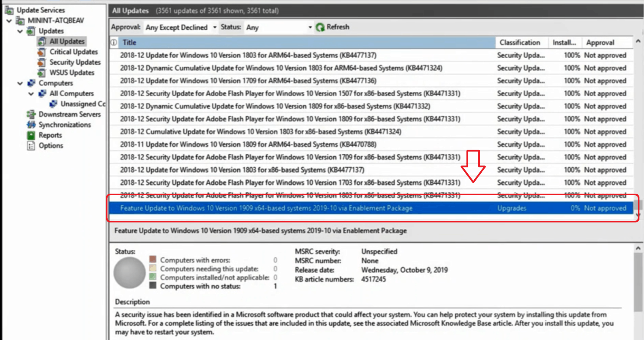Click release date Wednesday, October 9, 2019
The image size is (644, 340).
[x=404, y=270]
